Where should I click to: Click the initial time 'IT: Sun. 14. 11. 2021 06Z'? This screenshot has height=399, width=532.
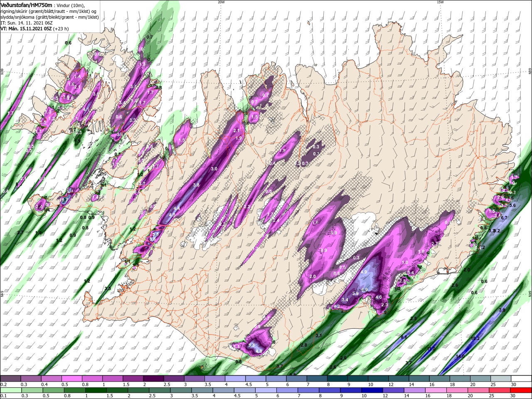[x=27, y=23]
